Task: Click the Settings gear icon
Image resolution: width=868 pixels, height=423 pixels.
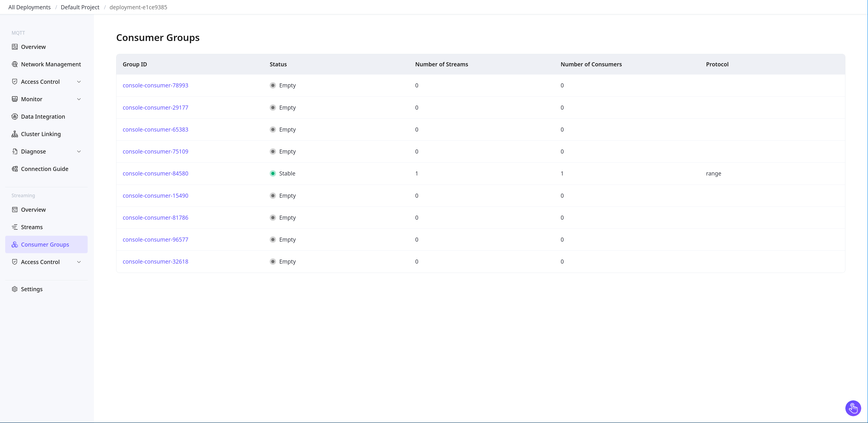Action: 14,288
